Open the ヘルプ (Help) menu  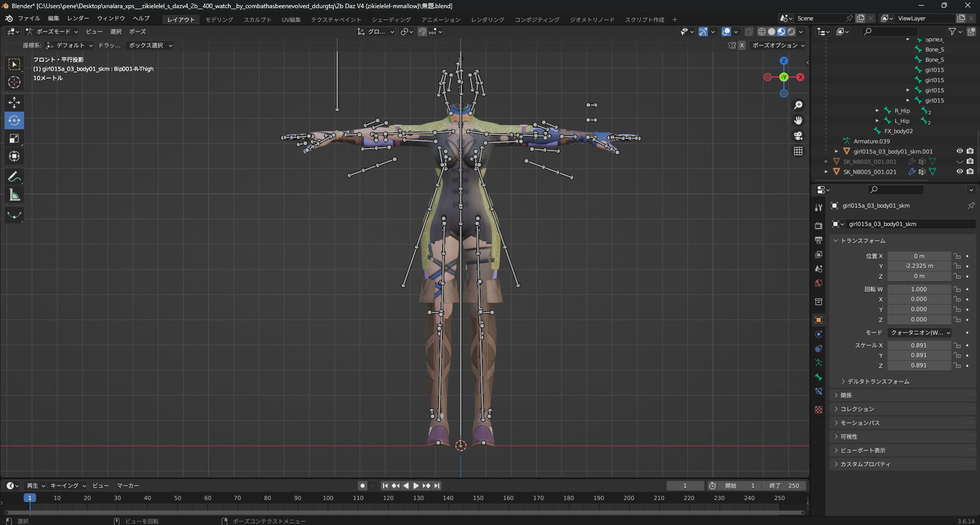(x=141, y=18)
